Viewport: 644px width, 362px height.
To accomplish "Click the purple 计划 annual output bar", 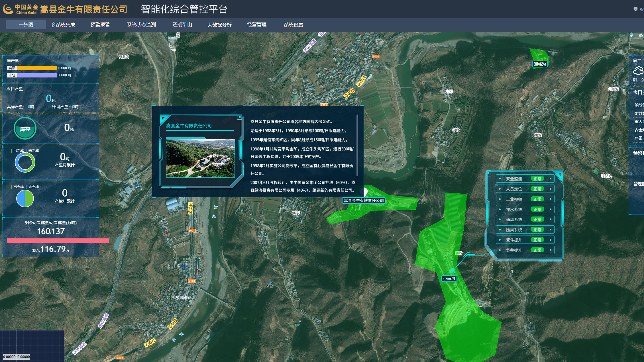I will 37,75.
